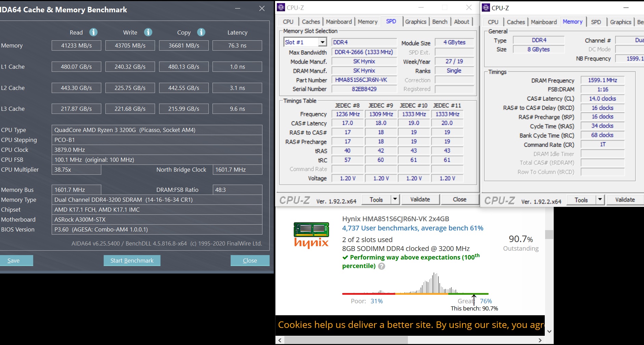Image resolution: width=644 pixels, height=345 pixels.
Task: Open Mainboard tab in CPU-Z SPD window
Action: click(339, 22)
